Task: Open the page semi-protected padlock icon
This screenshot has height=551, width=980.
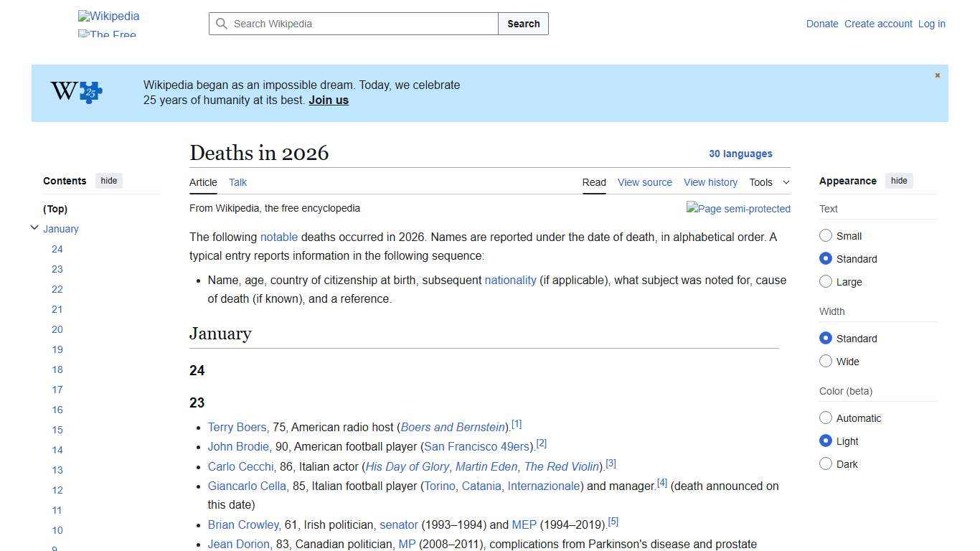Action: [738, 209]
